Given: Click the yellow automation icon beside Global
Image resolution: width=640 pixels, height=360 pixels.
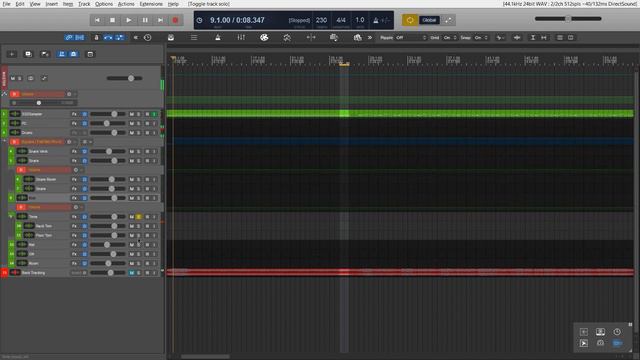Looking at the screenshot, I should [x=410, y=20].
